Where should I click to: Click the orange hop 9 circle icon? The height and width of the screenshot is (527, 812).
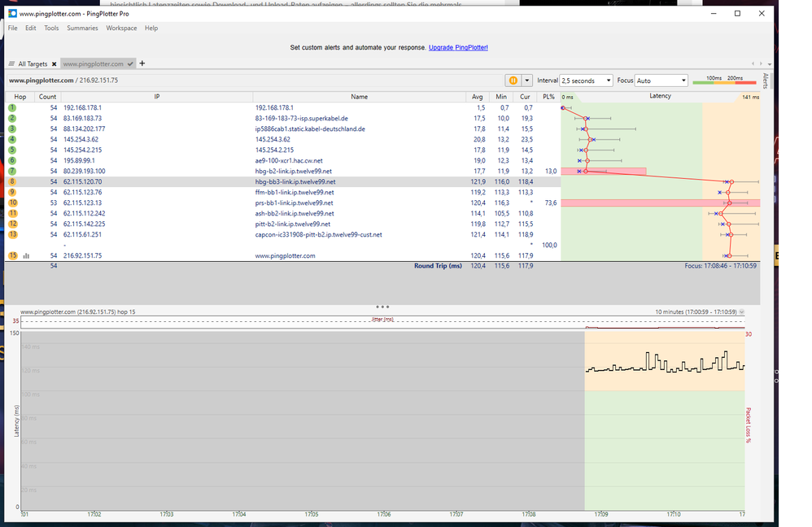click(12, 192)
